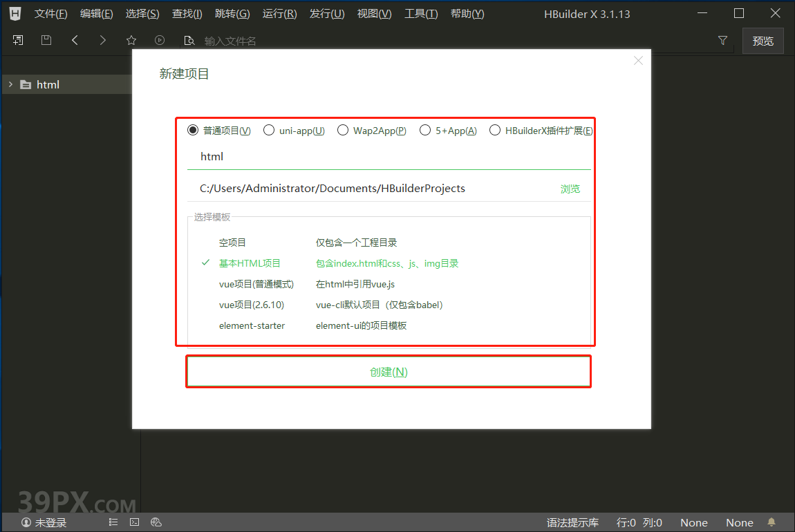795x532 pixels.
Task: Click the 创建 button
Action: 389,371
